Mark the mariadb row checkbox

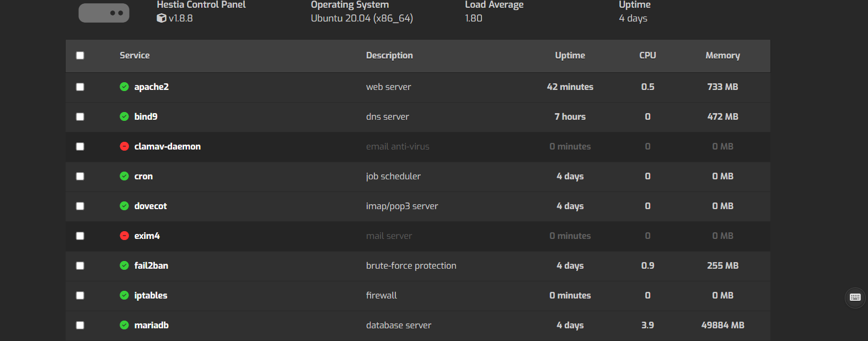tap(80, 325)
